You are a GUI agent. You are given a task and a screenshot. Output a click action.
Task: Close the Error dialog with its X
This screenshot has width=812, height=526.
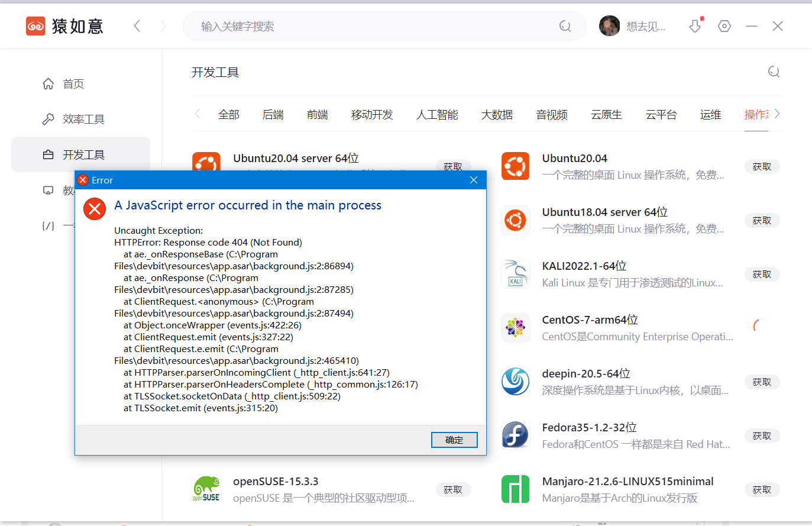click(474, 180)
